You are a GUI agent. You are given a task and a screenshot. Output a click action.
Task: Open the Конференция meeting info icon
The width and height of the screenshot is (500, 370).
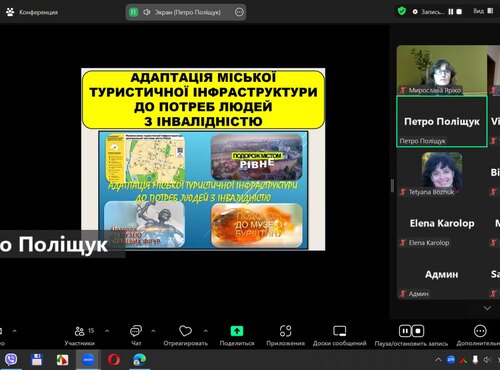[x=10, y=12]
